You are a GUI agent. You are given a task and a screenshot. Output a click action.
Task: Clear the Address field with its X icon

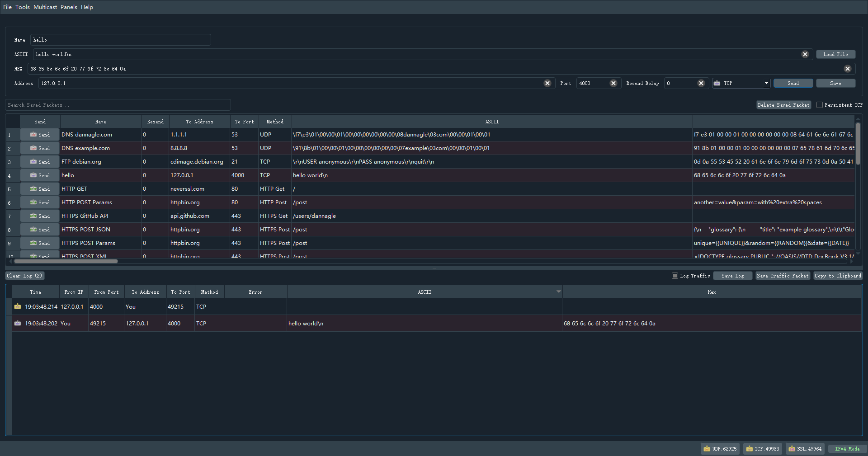tap(547, 83)
